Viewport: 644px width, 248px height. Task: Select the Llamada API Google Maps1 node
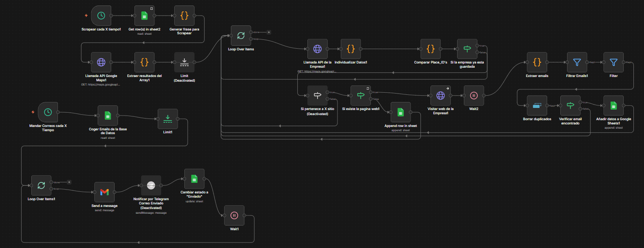click(101, 63)
